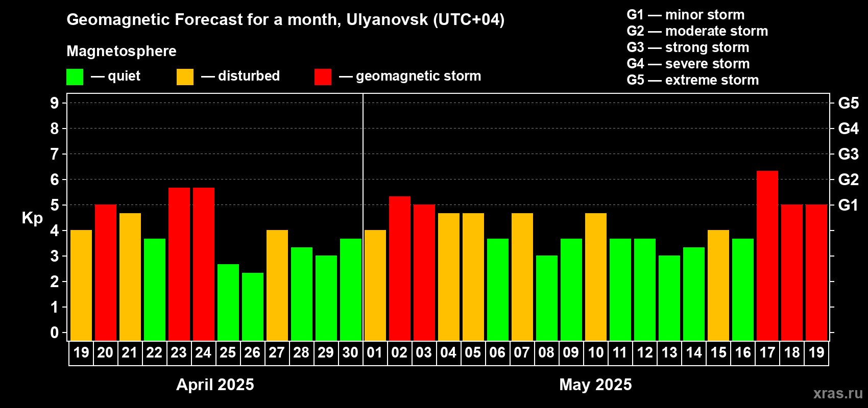This screenshot has width=868, height=408.
Task: Click the shortest green bar on April 26
Action: tap(253, 307)
